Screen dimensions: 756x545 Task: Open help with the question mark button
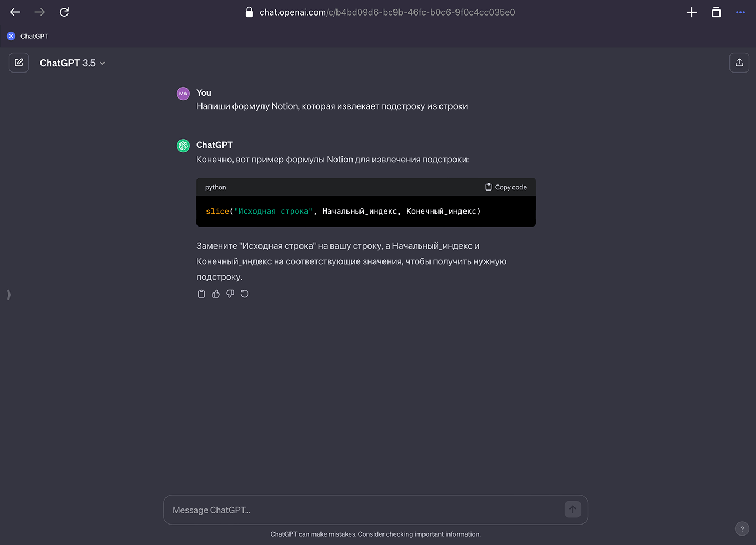click(x=742, y=529)
